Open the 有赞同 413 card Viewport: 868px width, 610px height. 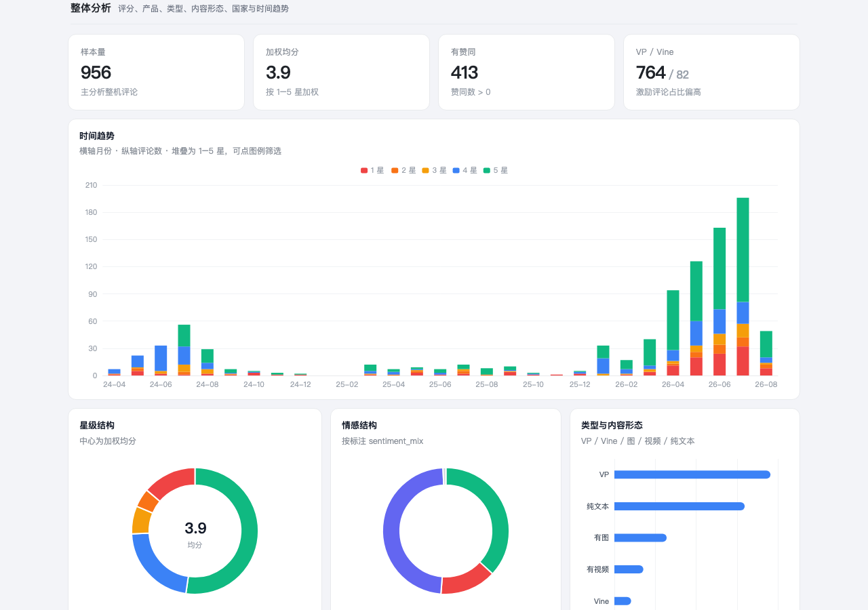(x=526, y=72)
